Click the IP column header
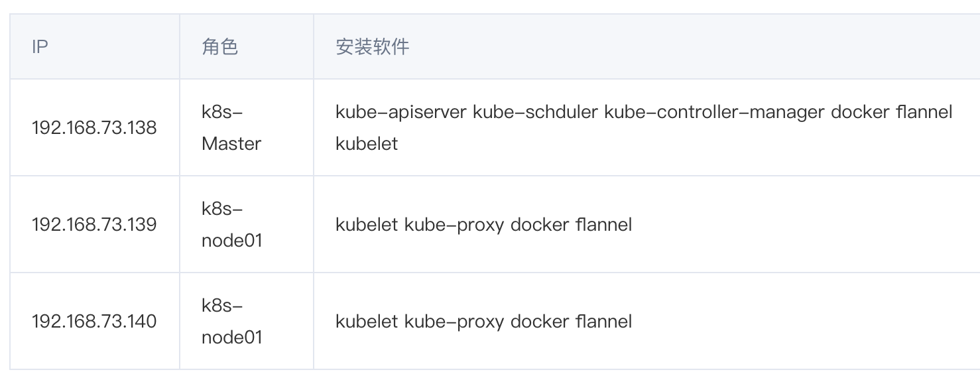Image resolution: width=980 pixels, height=374 pixels. [40, 47]
